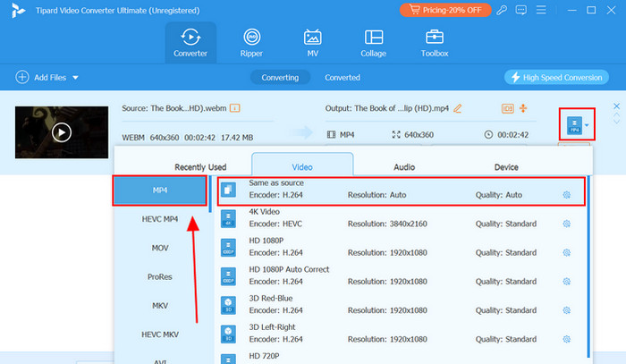This screenshot has height=364, width=626.
Task: Click the orange metadata ID icon
Action: (x=507, y=108)
